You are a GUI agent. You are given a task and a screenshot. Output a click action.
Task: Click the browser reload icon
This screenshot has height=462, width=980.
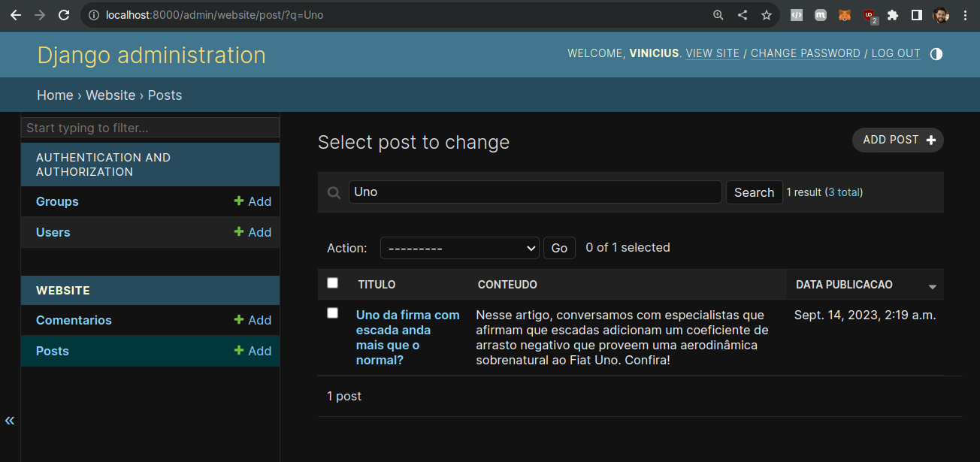point(64,15)
